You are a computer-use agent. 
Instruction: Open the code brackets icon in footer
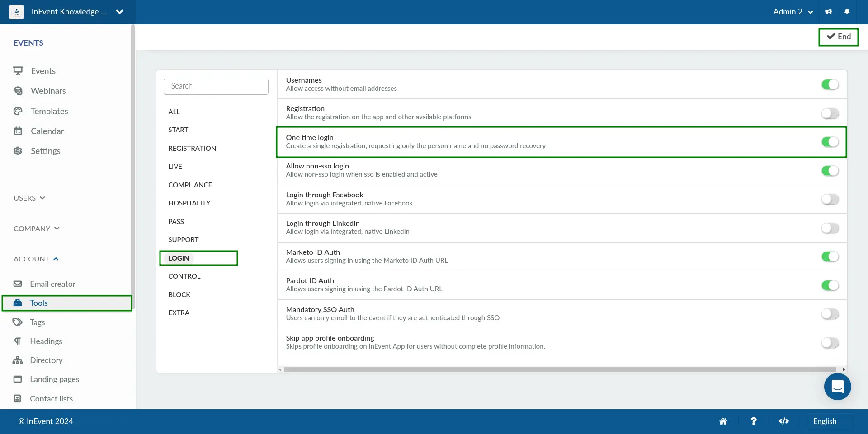coord(784,421)
